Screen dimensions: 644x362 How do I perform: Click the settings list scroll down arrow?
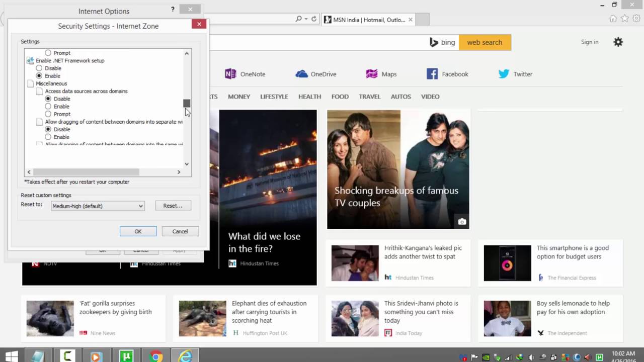187,164
